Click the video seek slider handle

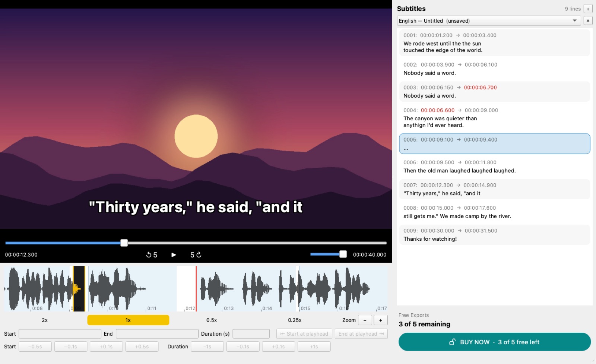[x=124, y=243]
